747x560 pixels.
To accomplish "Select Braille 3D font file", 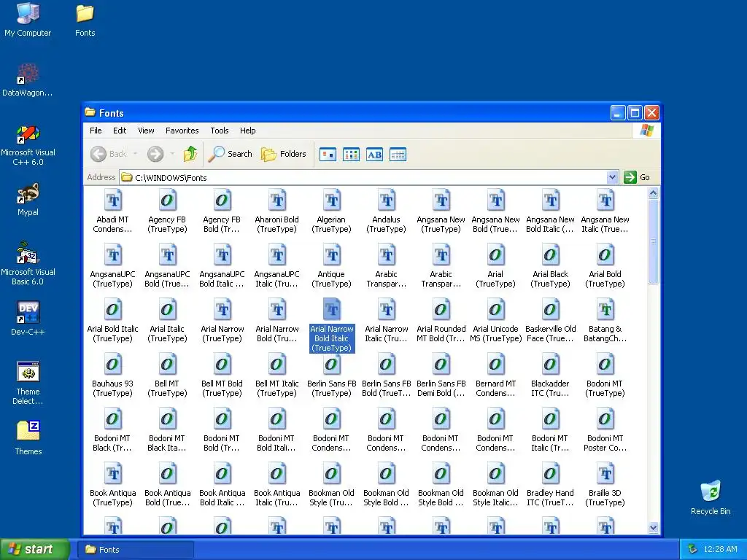I will [x=605, y=485].
